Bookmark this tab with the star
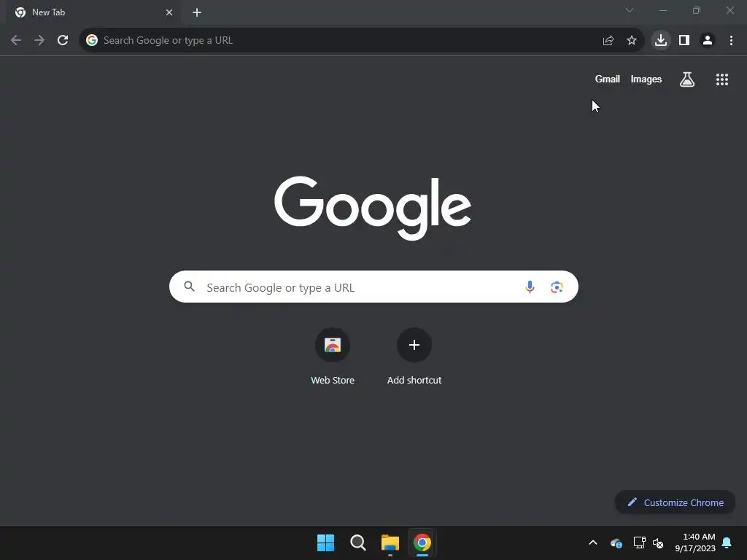 pyautogui.click(x=632, y=41)
